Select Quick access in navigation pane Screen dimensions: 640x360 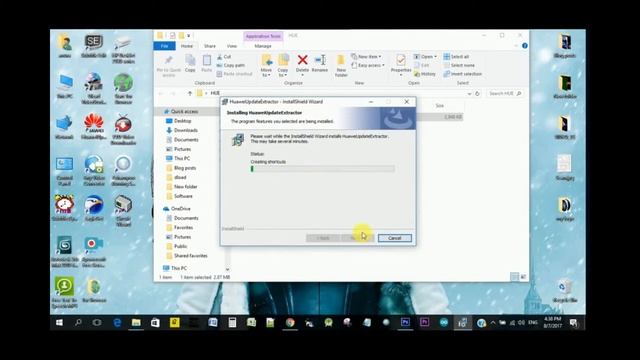184,111
